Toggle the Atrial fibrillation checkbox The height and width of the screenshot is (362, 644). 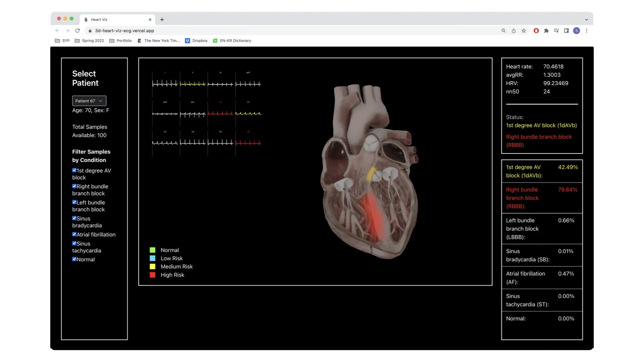[x=74, y=234]
